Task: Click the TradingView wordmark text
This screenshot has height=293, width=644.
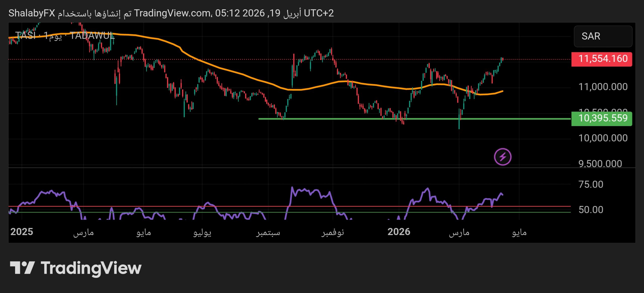Action: (x=91, y=268)
